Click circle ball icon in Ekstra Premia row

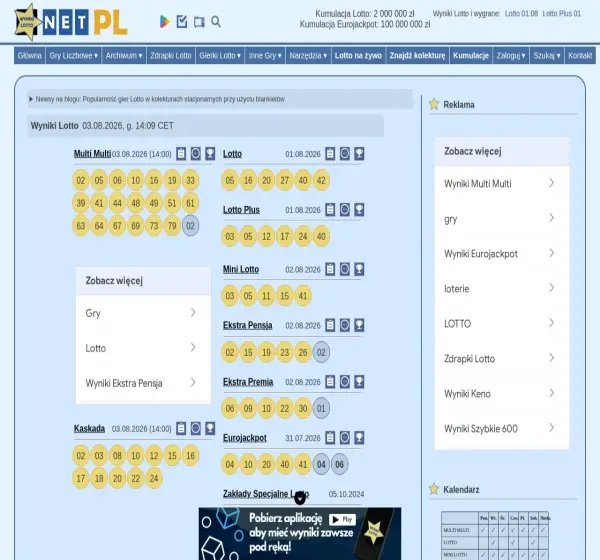pos(345,382)
